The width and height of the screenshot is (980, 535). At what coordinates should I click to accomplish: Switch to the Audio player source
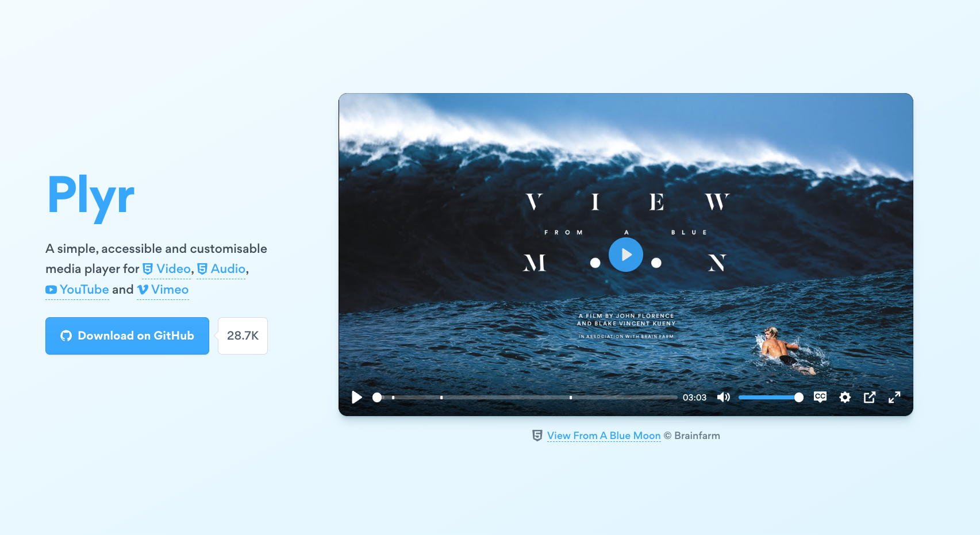[x=221, y=269]
